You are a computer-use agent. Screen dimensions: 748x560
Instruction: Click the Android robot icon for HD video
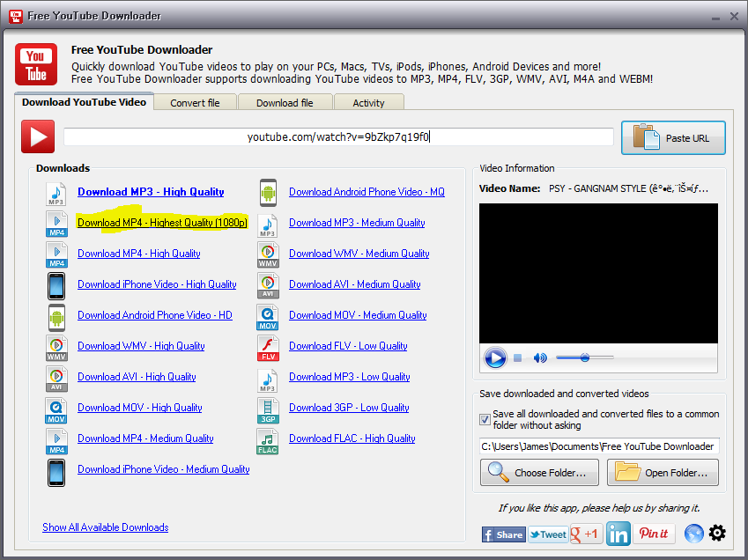[x=56, y=316]
